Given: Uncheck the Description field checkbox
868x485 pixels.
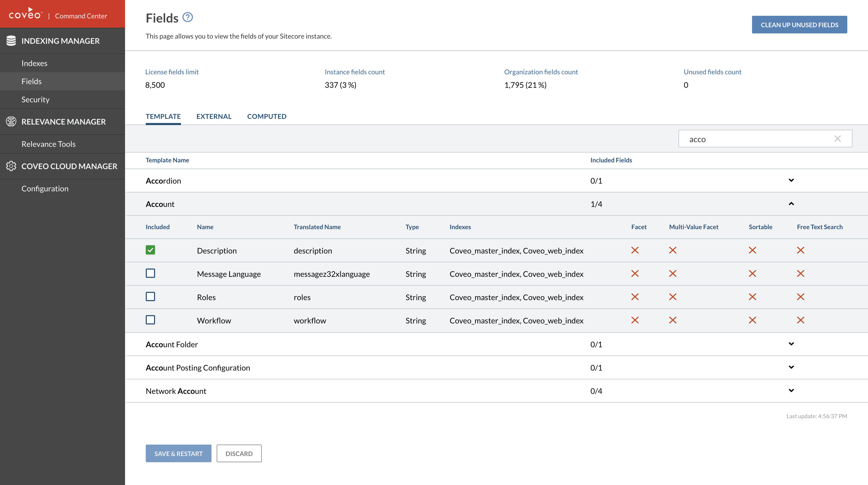Looking at the screenshot, I should pyautogui.click(x=150, y=250).
